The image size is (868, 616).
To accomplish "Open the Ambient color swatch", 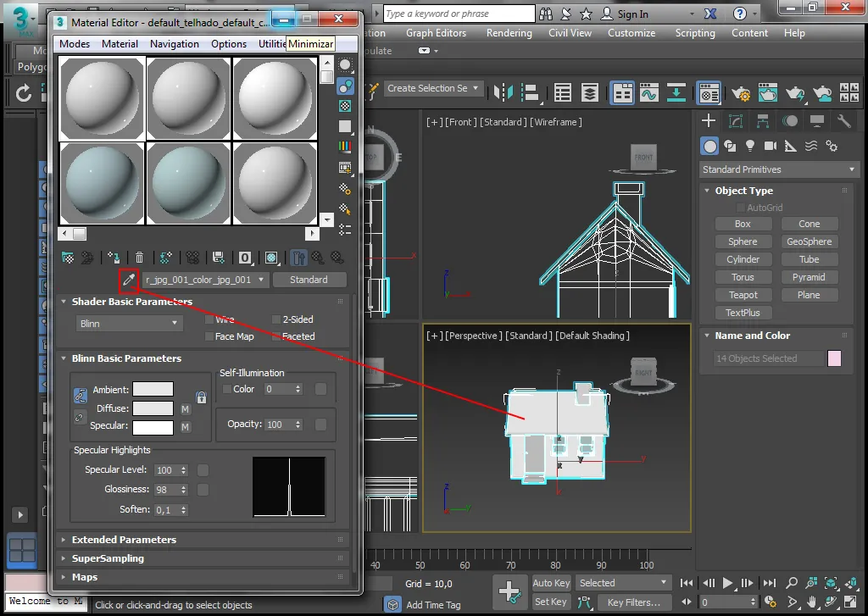I will click(x=153, y=389).
